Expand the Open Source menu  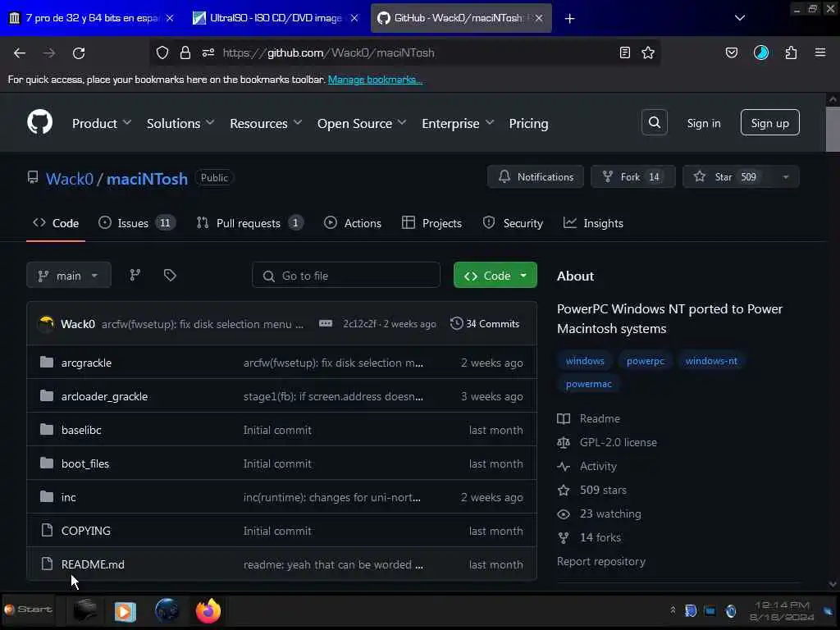coord(362,123)
